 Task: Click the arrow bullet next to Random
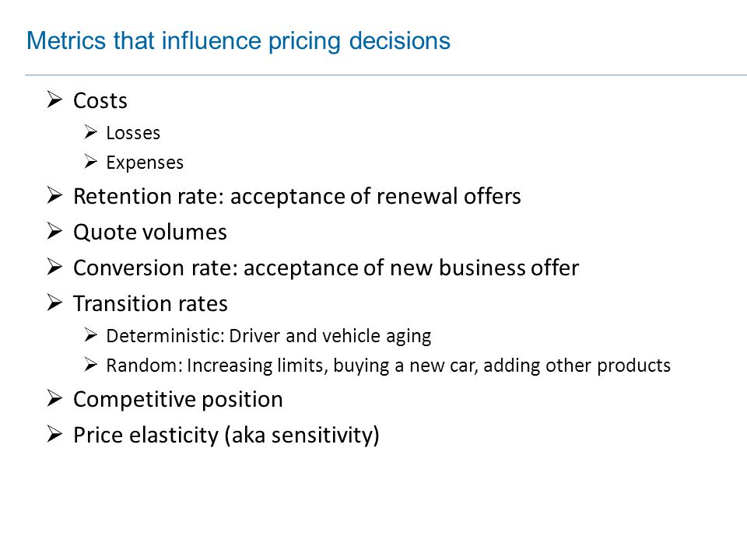90,365
